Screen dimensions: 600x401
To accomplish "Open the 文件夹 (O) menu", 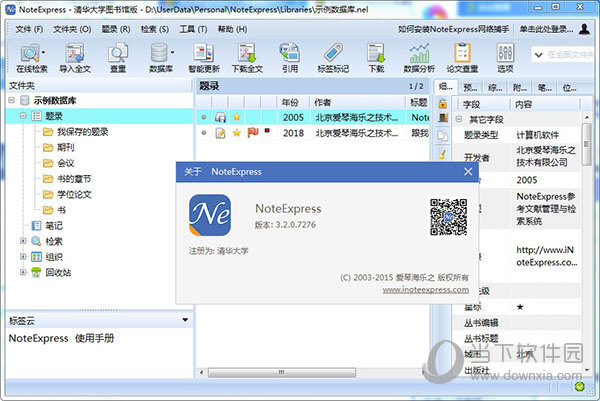I will point(72,29).
